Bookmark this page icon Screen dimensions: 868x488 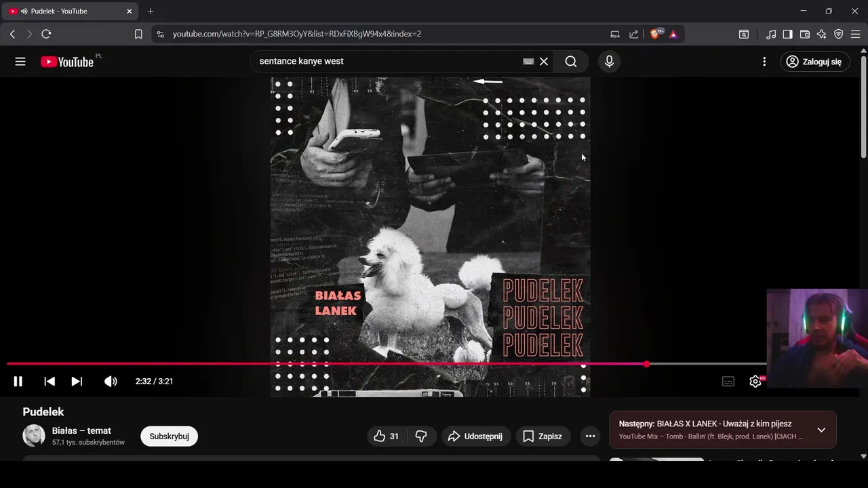coord(138,34)
